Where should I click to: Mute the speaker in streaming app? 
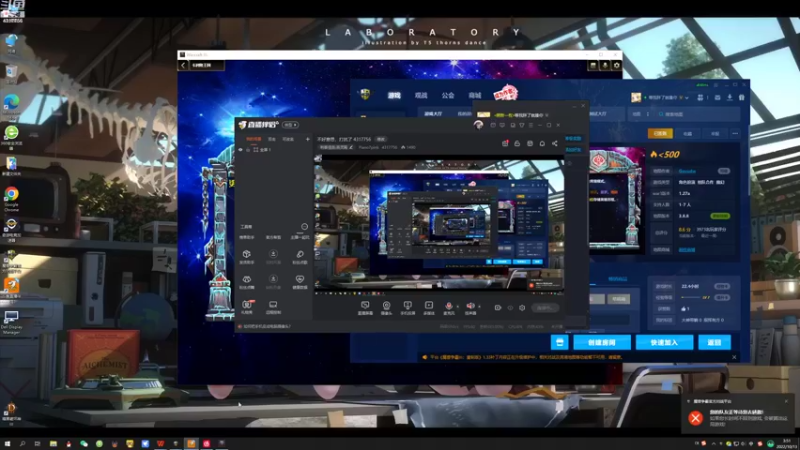pyautogui.click(x=470, y=306)
